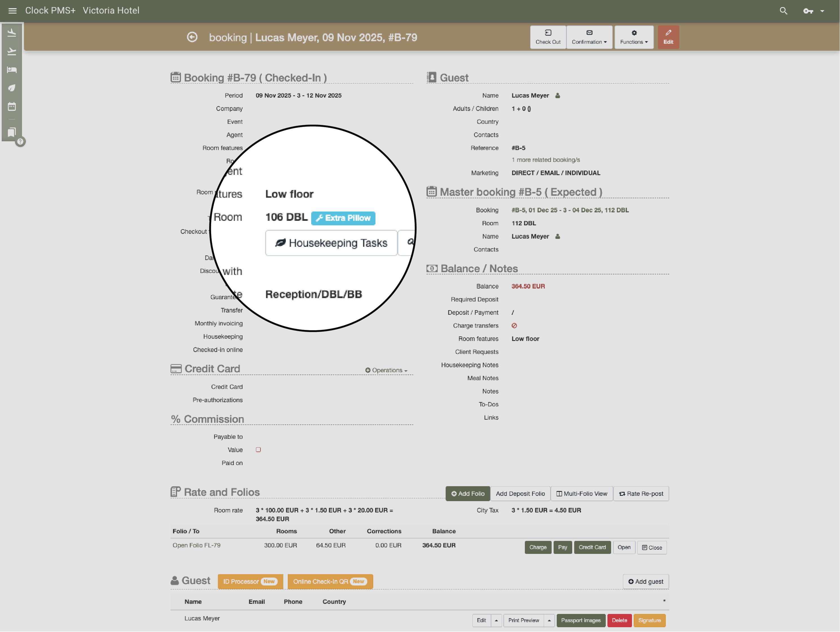Expand the Confirmation dropdown
This screenshot has width=840, height=632.
pyautogui.click(x=589, y=37)
